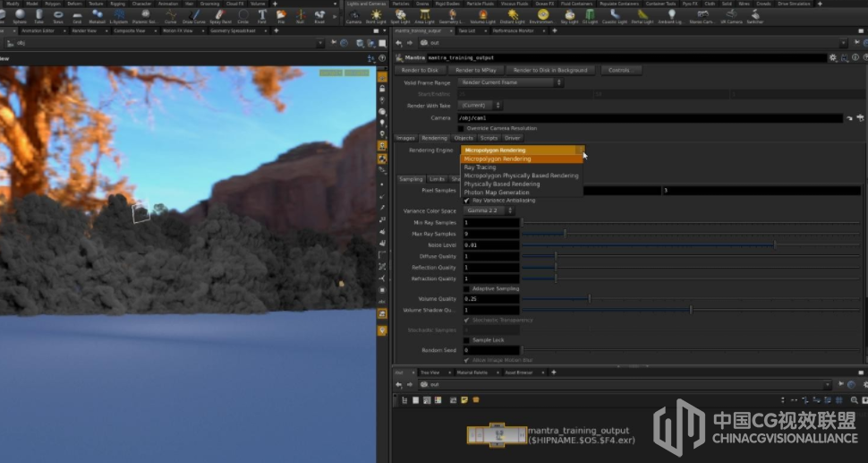Select the Grid shelf tool
The width and height of the screenshot is (868, 463).
[x=78, y=16]
